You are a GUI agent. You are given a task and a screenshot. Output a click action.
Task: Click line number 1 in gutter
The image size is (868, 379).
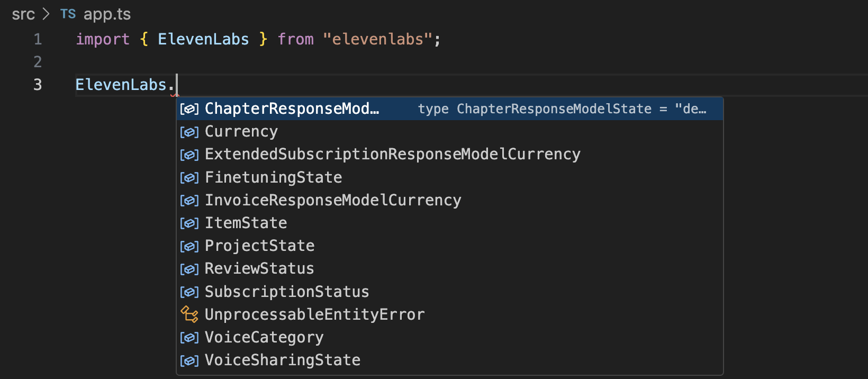point(38,39)
